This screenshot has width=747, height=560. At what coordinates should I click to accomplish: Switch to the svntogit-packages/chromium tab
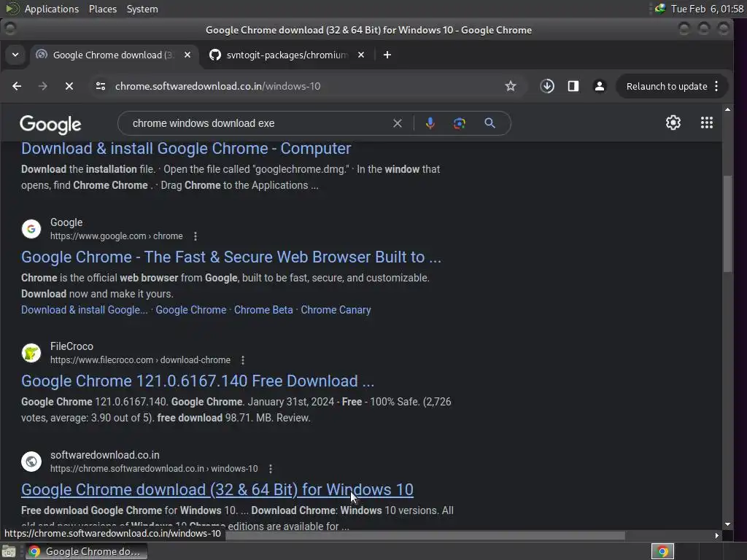click(x=286, y=55)
